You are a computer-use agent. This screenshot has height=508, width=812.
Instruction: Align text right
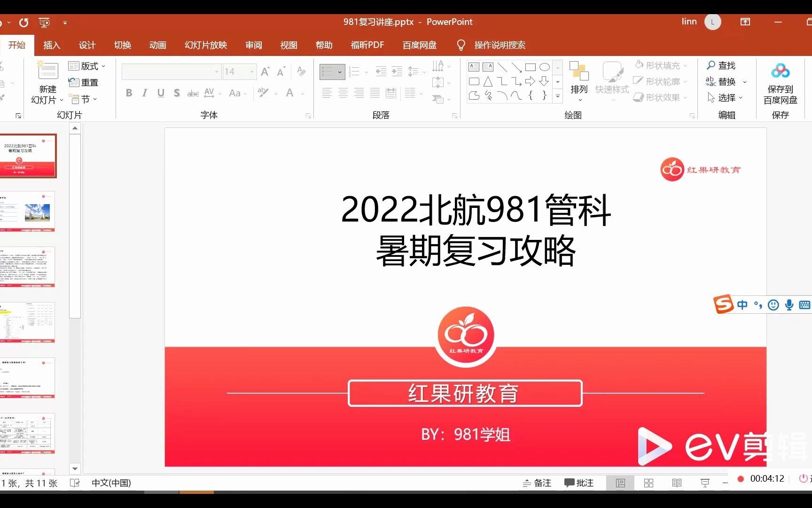[359, 93]
